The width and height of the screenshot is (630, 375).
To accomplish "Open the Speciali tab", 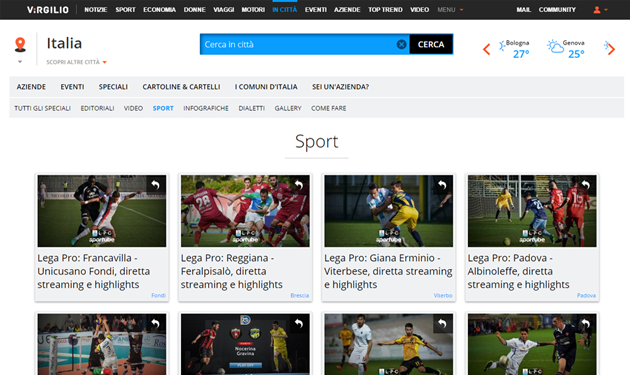I will [113, 87].
